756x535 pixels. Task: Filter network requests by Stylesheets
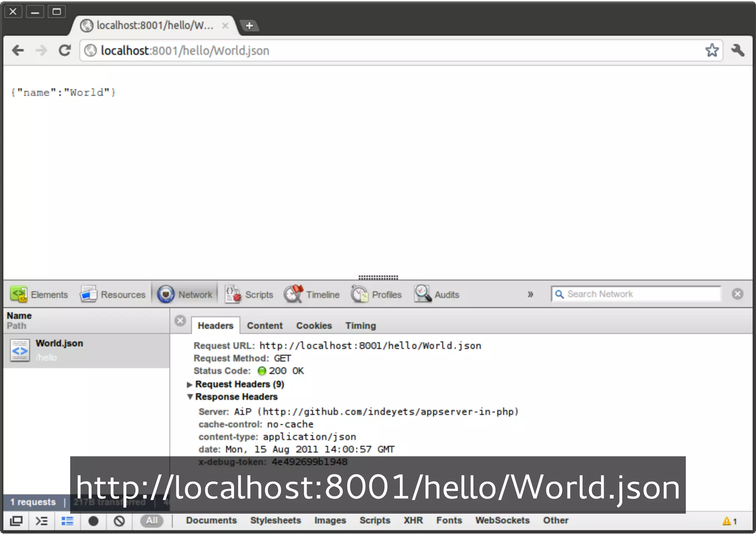tap(275, 520)
